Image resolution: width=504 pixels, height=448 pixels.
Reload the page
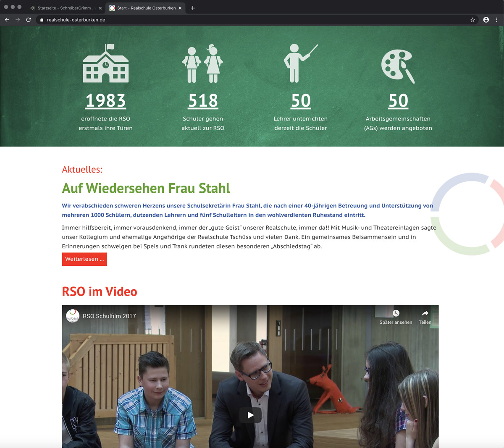(29, 20)
